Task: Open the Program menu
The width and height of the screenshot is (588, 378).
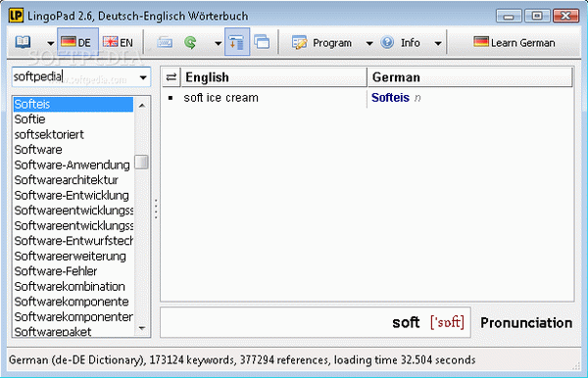Action: click(x=321, y=43)
